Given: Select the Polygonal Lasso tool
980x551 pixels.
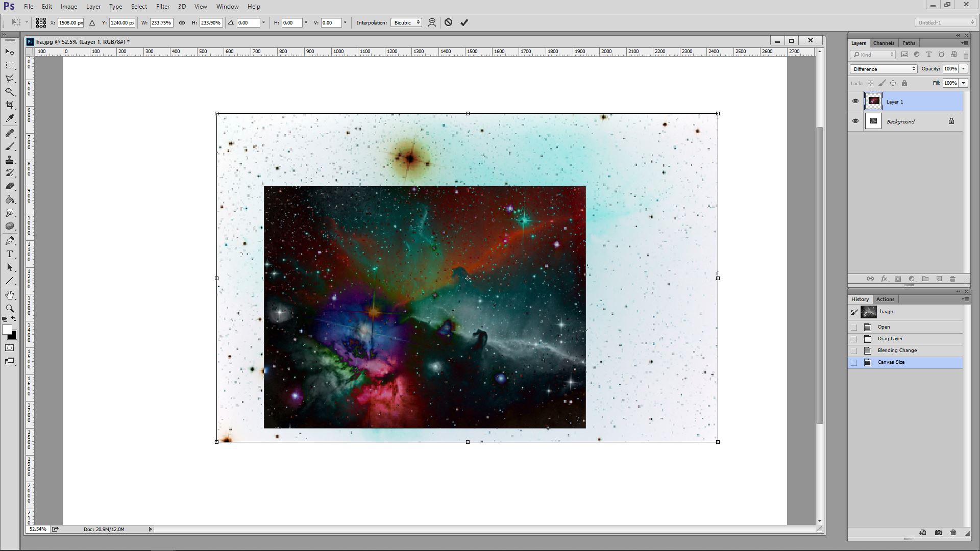Looking at the screenshot, I should tap(10, 79).
